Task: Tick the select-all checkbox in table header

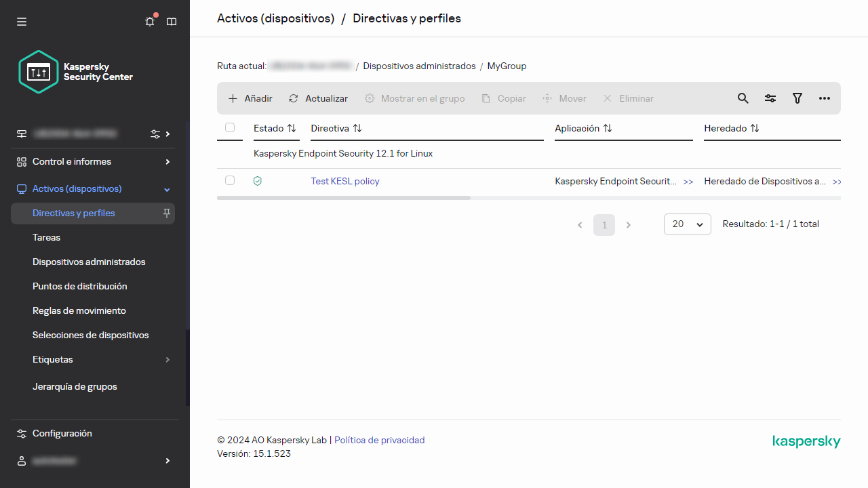Action: coord(230,127)
